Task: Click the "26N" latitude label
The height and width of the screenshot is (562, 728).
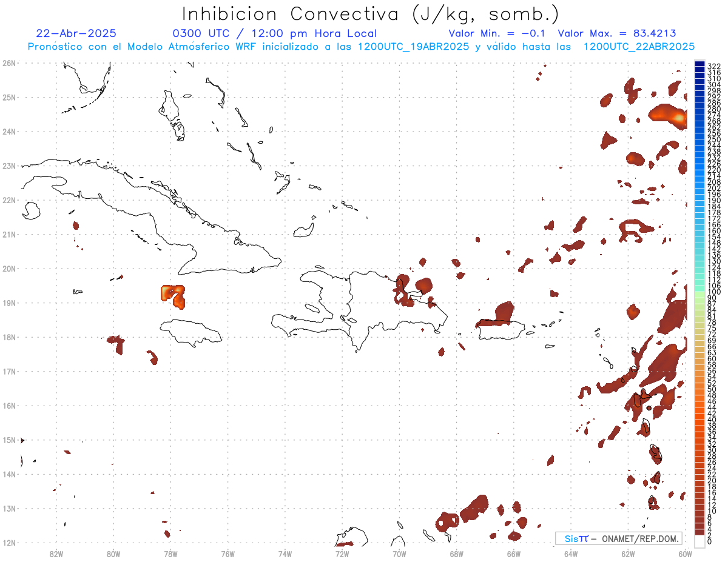Action: coord(8,62)
